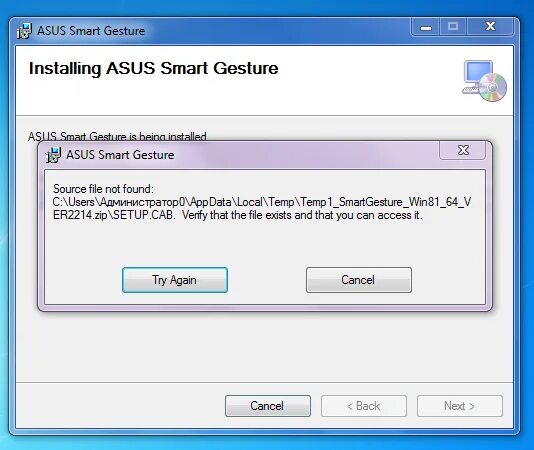Close the error dialog with X

[462, 150]
